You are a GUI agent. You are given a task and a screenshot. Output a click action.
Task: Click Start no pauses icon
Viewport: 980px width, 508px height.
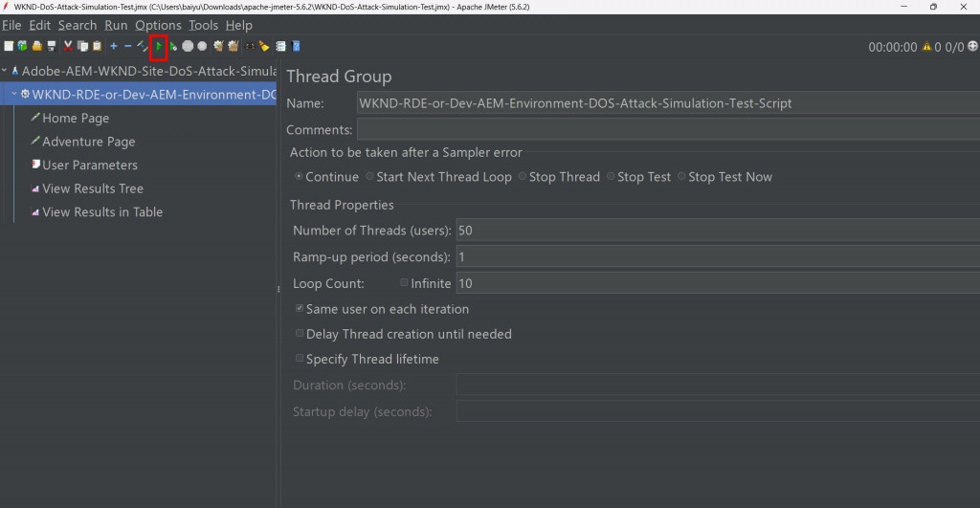point(173,46)
